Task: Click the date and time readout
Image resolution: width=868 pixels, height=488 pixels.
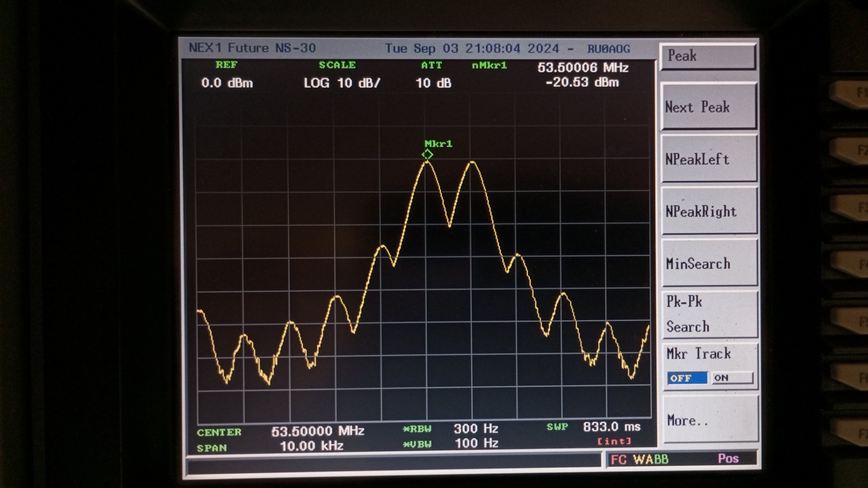Action: pos(472,48)
